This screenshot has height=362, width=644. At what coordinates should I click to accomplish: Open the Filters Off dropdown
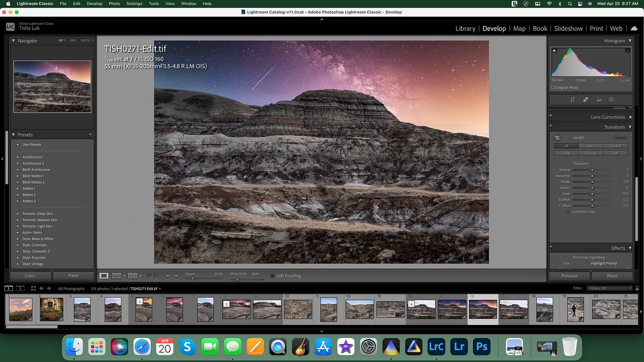609,289
